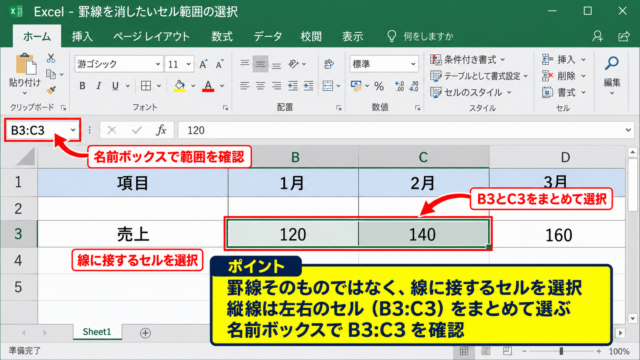Add new sheet plus button
Viewport: 640px width, 360px height.
pos(145,333)
